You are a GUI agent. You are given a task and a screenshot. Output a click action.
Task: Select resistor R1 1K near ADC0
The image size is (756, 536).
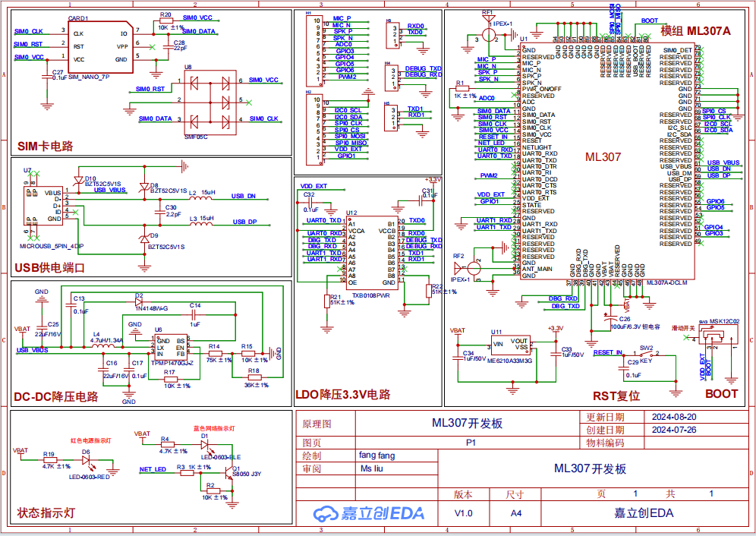462,89
